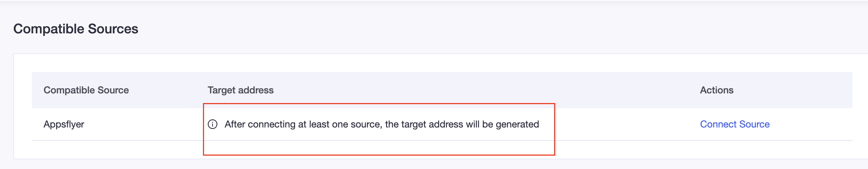Click the blue Connect Source text
This screenshot has height=169, width=868.
735,124
